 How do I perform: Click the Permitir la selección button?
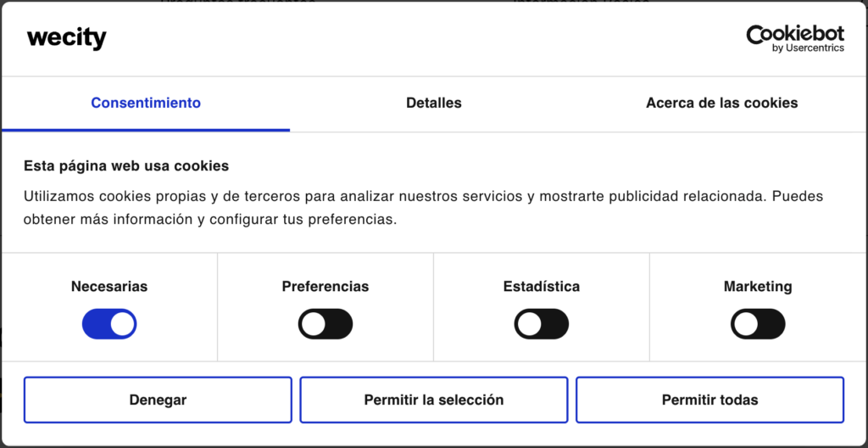pyautogui.click(x=434, y=400)
